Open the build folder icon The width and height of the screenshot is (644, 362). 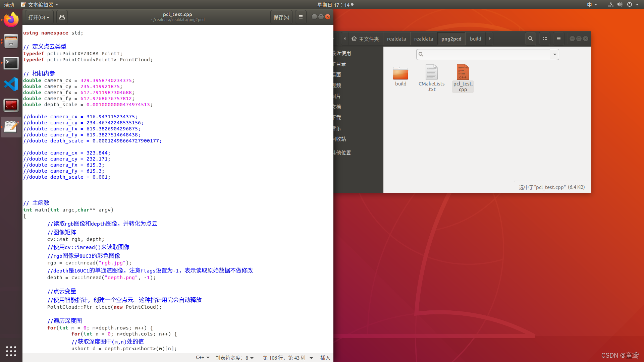click(x=400, y=73)
